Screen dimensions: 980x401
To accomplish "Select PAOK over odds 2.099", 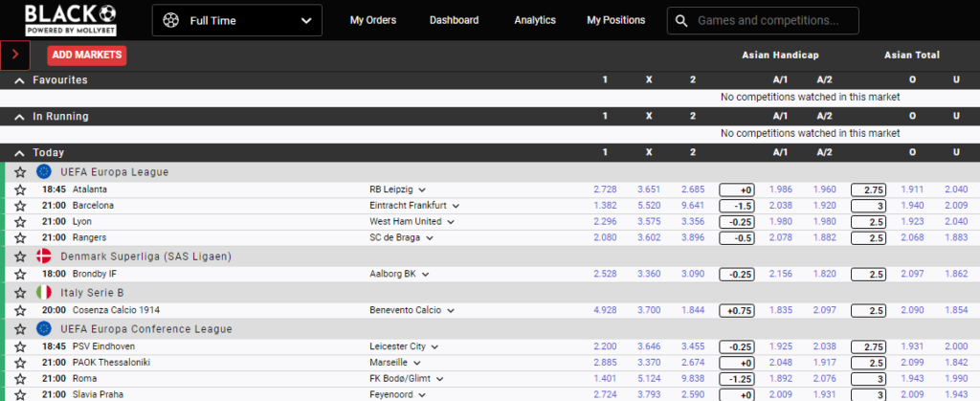I will 912,363.
